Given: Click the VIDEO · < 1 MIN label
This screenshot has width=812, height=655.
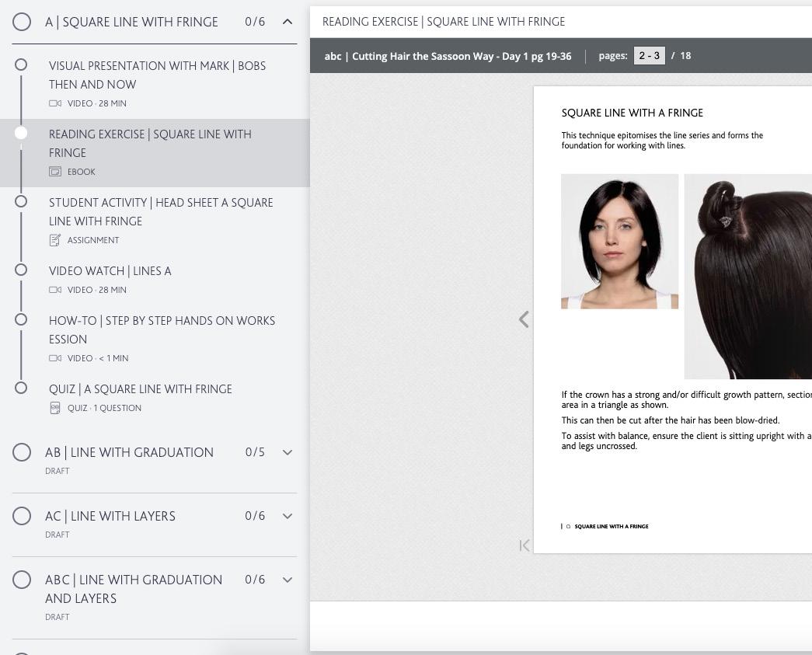Looking at the screenshot, I should 98,357.
